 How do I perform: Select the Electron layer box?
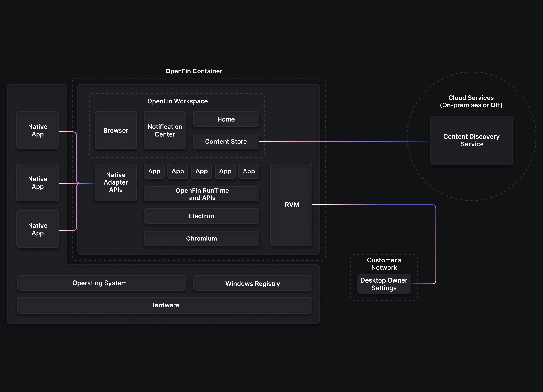point(202,216)
